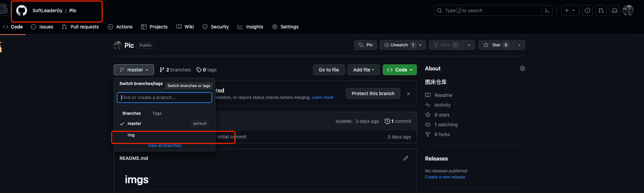Open the Insights tab

tap(250, 27)
